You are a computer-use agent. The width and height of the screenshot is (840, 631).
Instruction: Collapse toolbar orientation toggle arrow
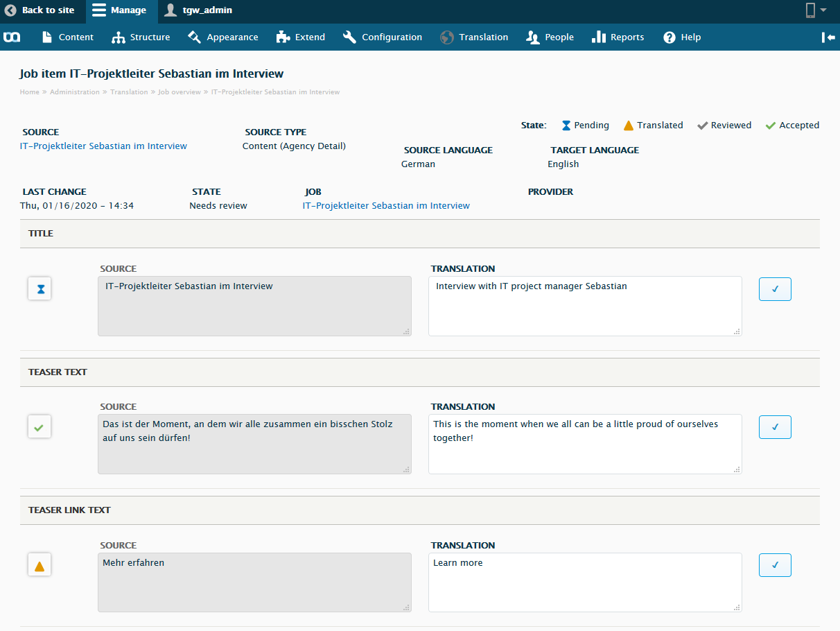828,37
